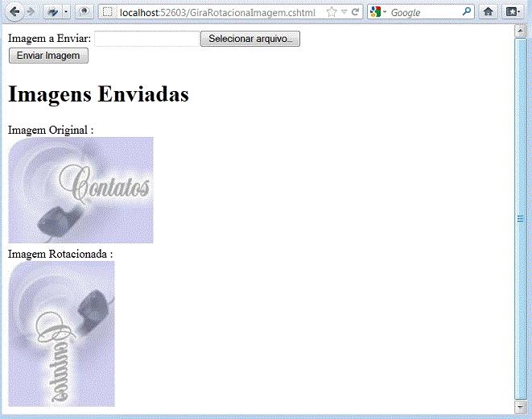
Task: Bookmark this page with the star icon
Action: point(332,12)
